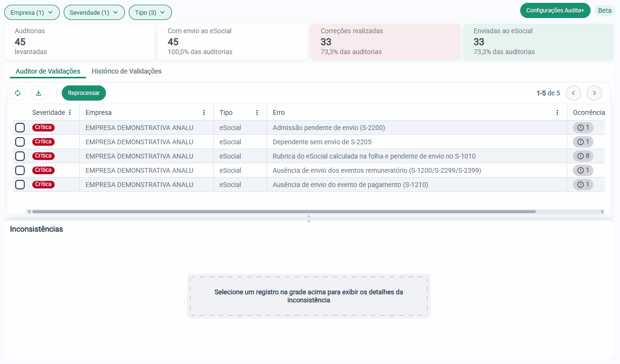Image resolution: width=620 pixels, height=364 pixels.
Task: Check the evento de pagamento S-1210 row
Action: click(x=20, y=185)
